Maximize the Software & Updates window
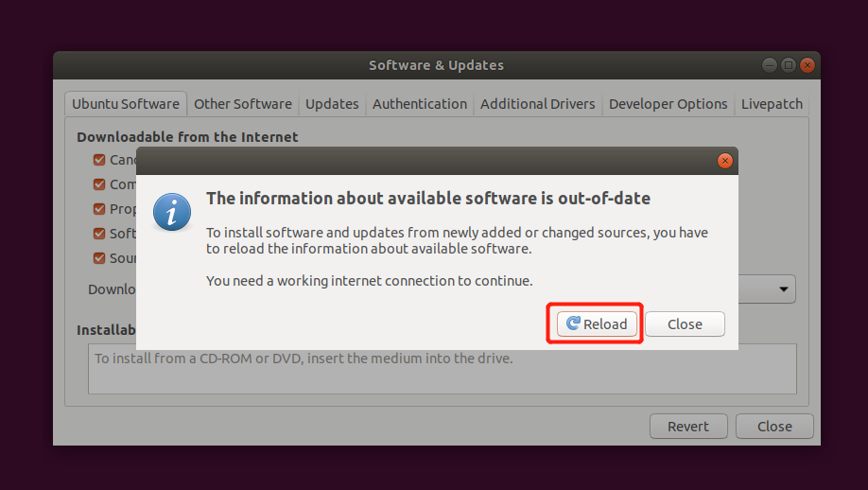The height and width of the screenshot is (490, 868). point(789,65)
